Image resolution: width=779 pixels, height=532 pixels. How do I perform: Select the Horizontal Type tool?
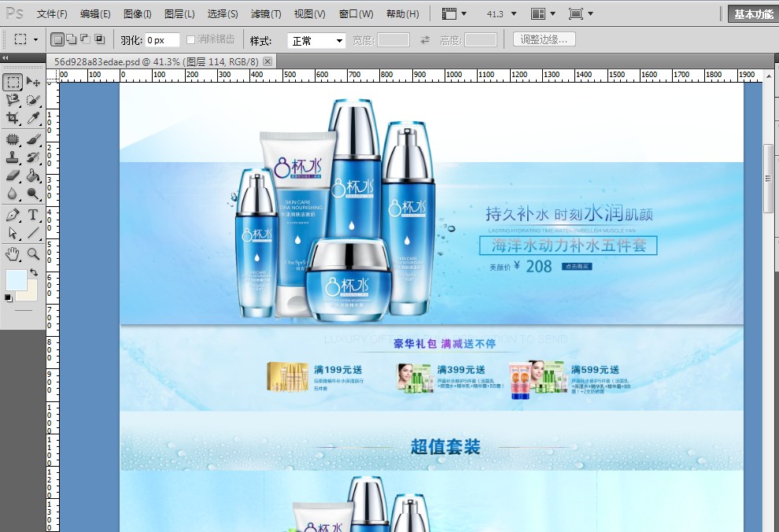pyautogui.click(x=33, y=215)
